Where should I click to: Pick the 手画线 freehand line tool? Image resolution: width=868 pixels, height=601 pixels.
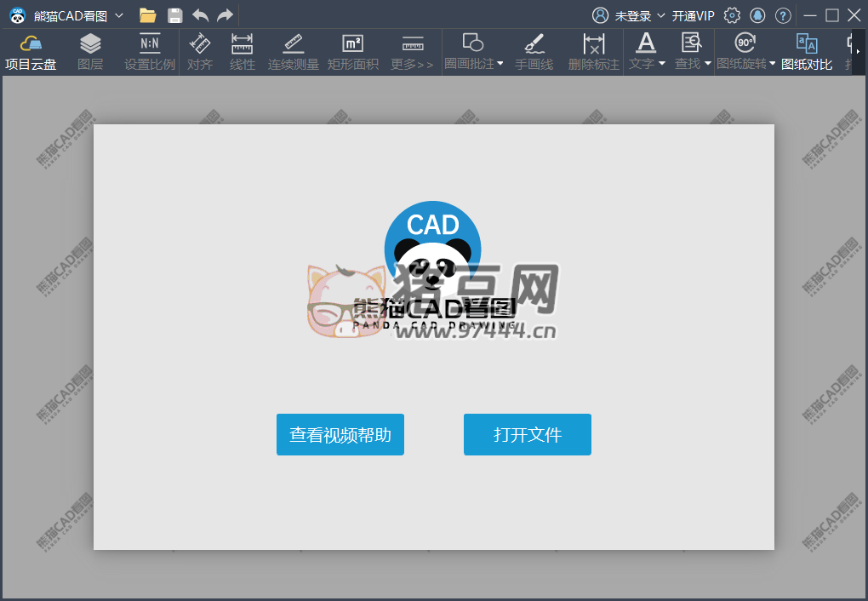click(x=534, y=52)
